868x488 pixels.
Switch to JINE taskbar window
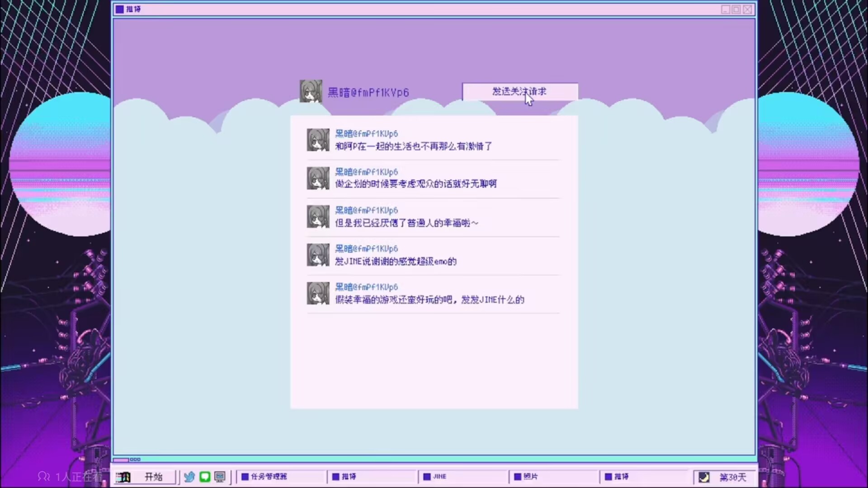point(462,477)
